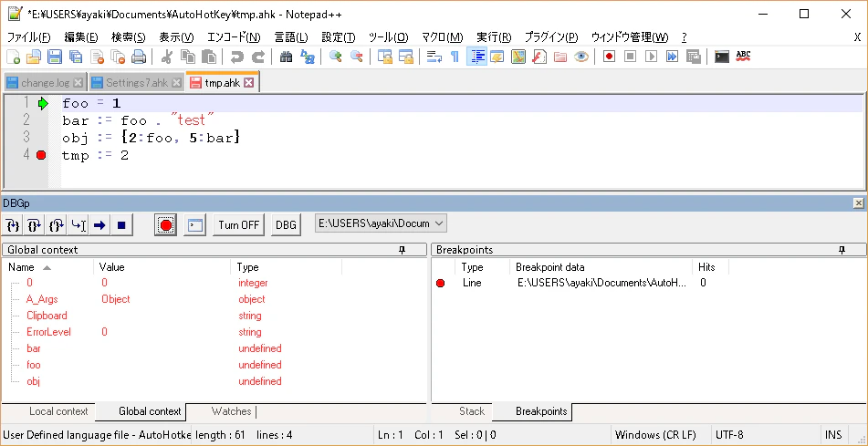Toggle the DBGp breakpoint red circle button

point(165,224)
